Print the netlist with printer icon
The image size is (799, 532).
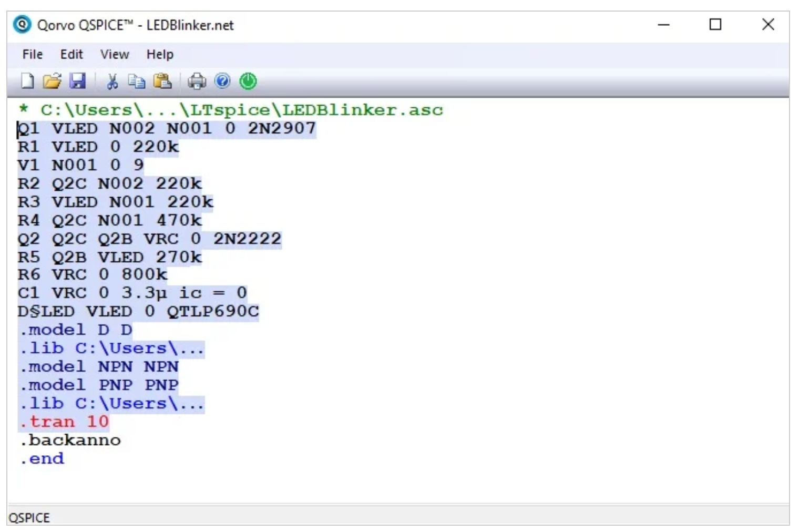click(x=197, y=81)
